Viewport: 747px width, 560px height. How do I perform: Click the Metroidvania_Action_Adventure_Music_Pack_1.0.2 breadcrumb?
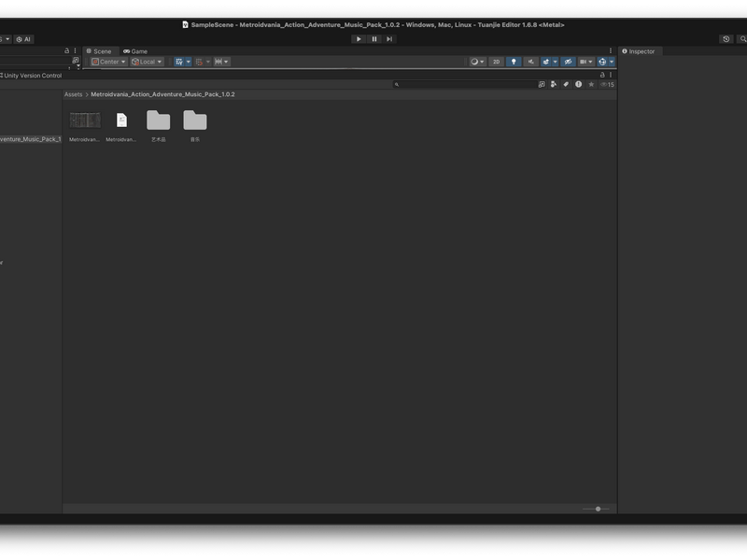point(162,94)
